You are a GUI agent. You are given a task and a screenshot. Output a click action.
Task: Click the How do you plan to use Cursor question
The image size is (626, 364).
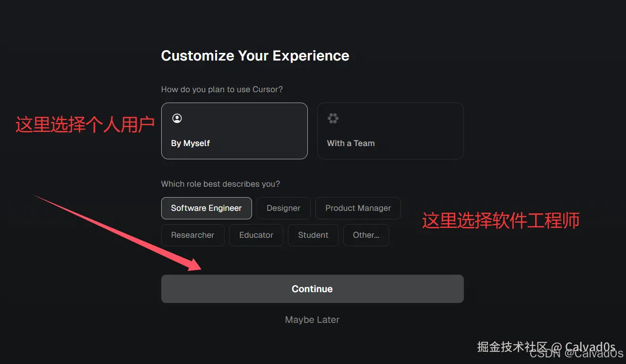point(222,89)
